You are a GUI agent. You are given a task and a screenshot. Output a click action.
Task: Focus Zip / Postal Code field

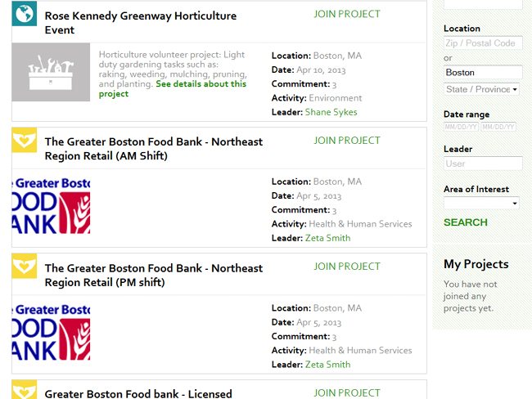click(483, 43)
